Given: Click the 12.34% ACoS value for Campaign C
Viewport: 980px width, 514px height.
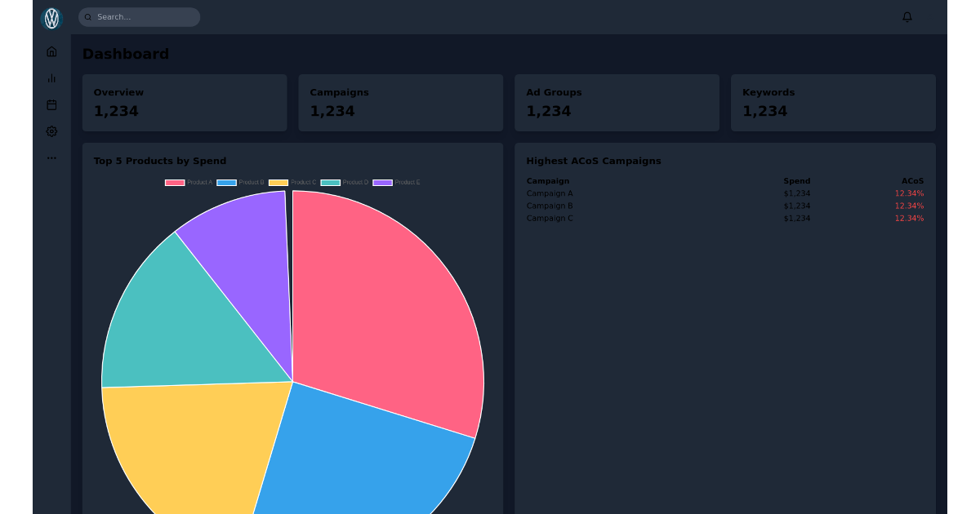Looking at the screenshot, I should tap(910, 218).
